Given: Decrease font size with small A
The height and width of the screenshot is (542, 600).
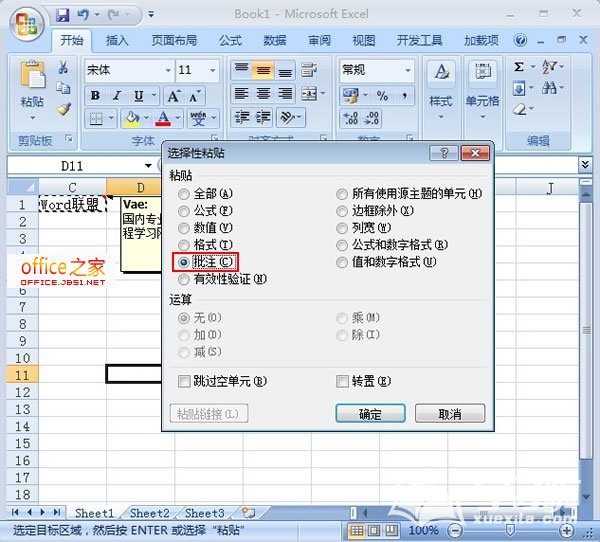Looking at the screenshot, I should click(194, 96).
